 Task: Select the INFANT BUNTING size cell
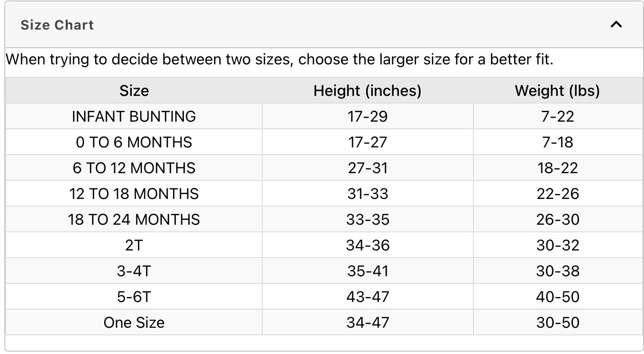(134, 116)
